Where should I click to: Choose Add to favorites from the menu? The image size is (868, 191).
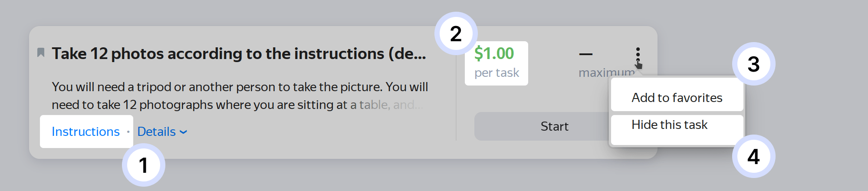677,98
